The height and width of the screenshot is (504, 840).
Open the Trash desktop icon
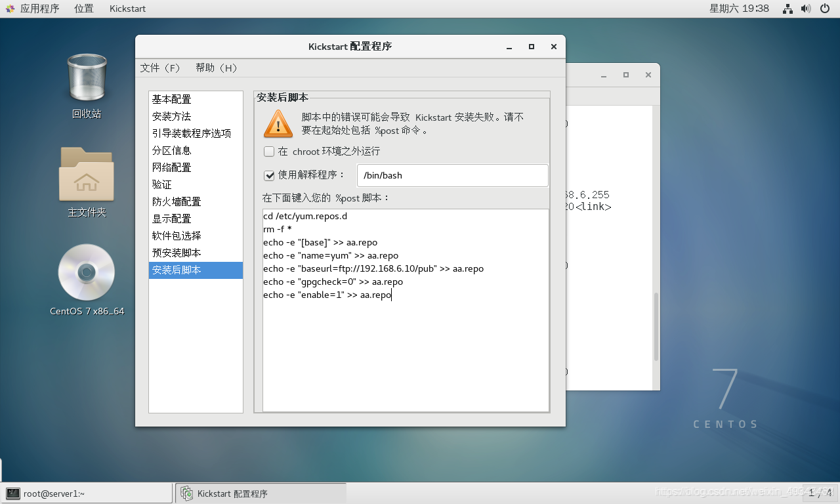coord(87,79)
